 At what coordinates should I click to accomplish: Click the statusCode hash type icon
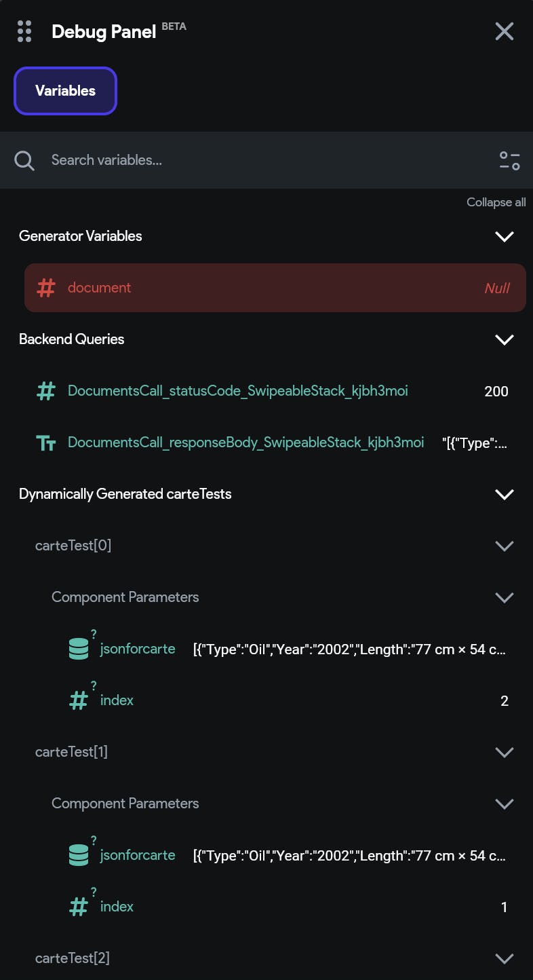pyautogui.click(x=46, y=391)
